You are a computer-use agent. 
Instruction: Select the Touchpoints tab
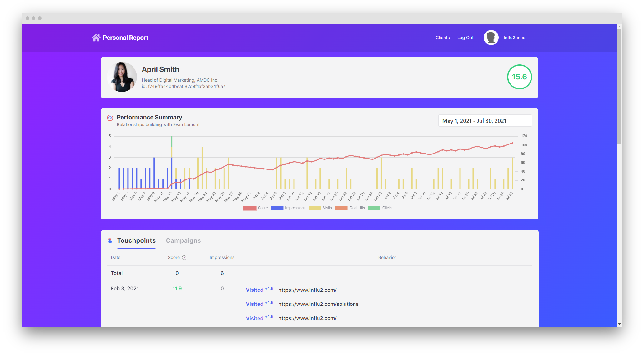136,240
